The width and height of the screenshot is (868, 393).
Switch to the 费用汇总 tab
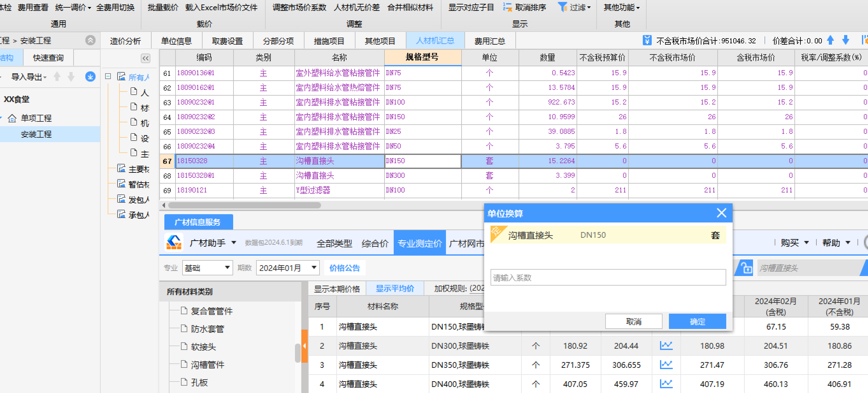490,41
